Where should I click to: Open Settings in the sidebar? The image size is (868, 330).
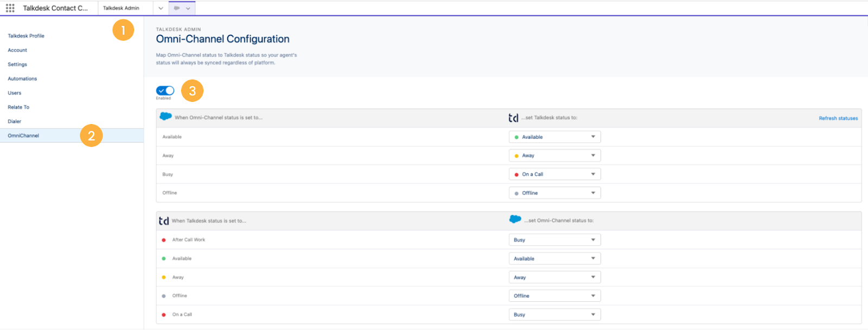[17, 64]
